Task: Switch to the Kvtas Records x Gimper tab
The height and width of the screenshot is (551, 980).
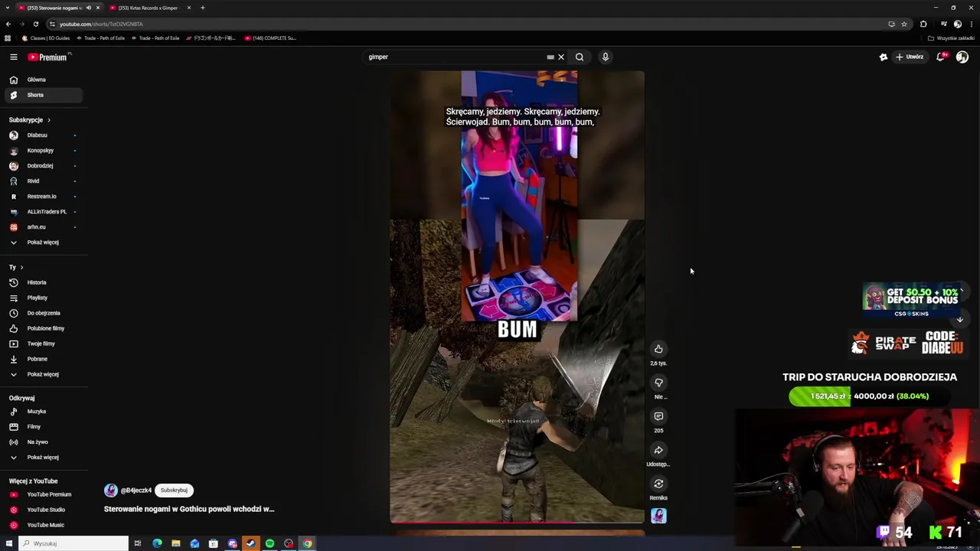Action: [149, 8]
